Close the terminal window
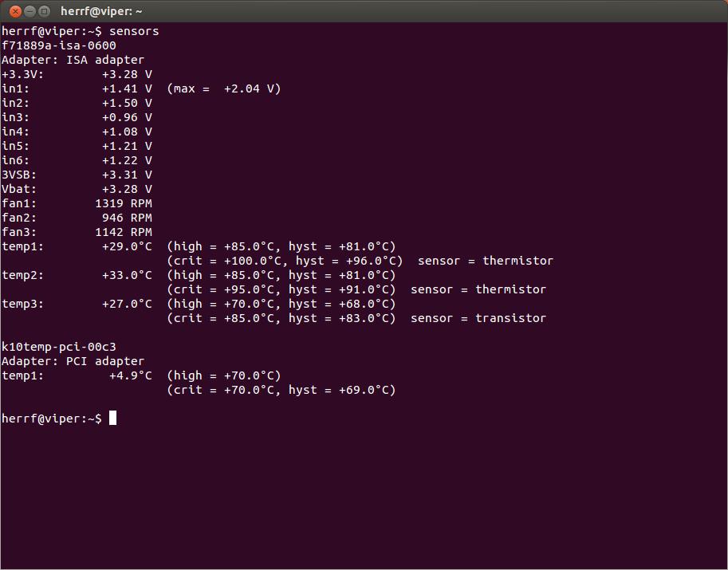The width and height of the screenshot is (728, 570). (x=13, y=11)
